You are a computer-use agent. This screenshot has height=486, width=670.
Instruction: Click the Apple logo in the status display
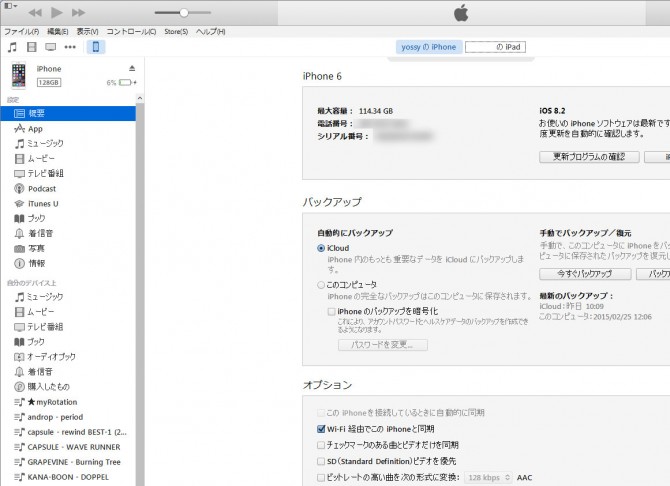pyautogui.click(x=461, y=13)
